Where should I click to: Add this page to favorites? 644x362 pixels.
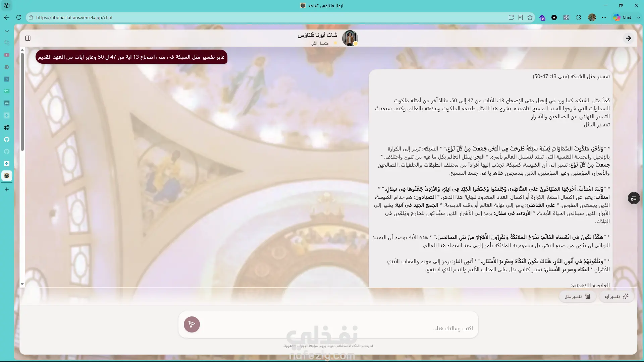530,17
